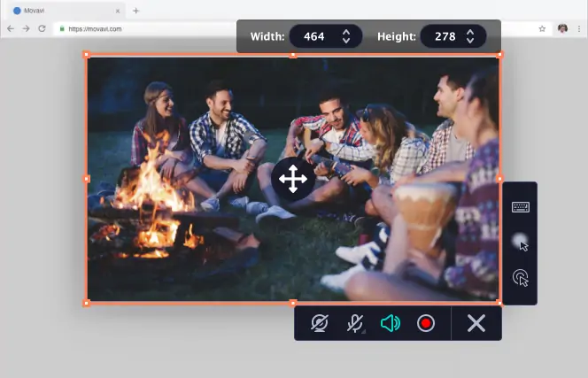588x378 pixels.
Task: Click the bottom-middle capture frame handle
Action: click(x=293, y=303)
